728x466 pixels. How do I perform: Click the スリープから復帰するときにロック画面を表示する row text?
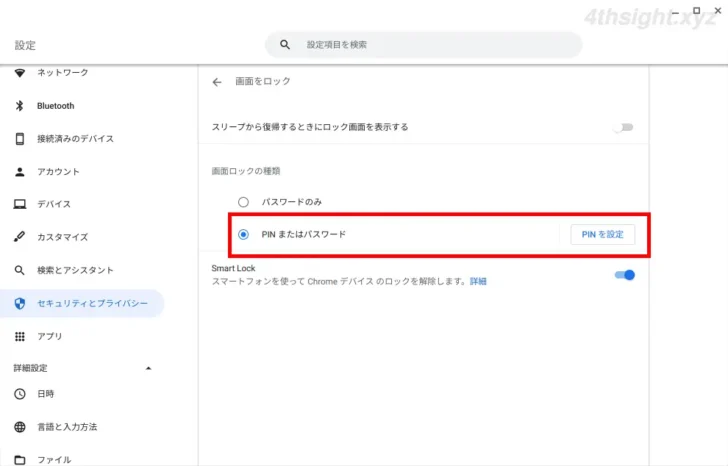pos(310,127)
